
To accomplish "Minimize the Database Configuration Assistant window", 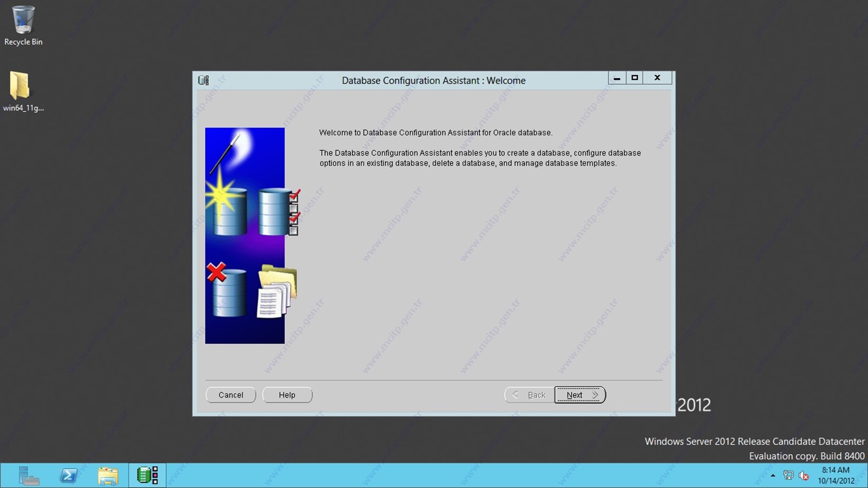I will point(617,78).
